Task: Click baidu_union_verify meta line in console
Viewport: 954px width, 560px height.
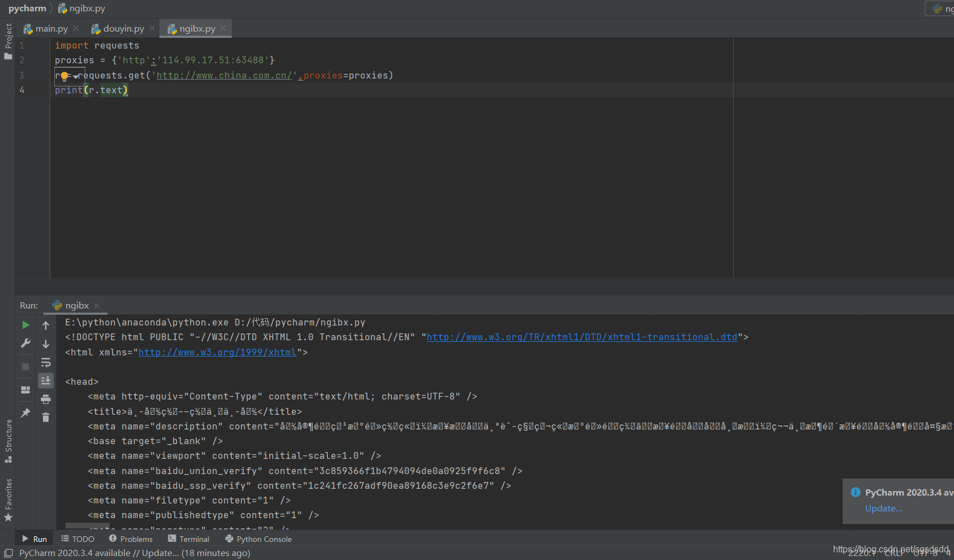Action: (305, 471)
